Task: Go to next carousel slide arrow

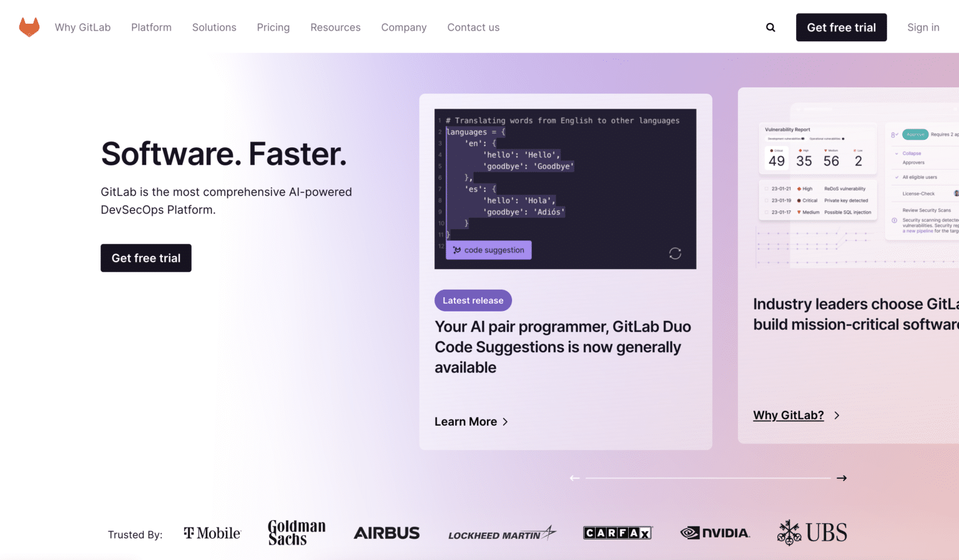Action: (x=842, y=478)
